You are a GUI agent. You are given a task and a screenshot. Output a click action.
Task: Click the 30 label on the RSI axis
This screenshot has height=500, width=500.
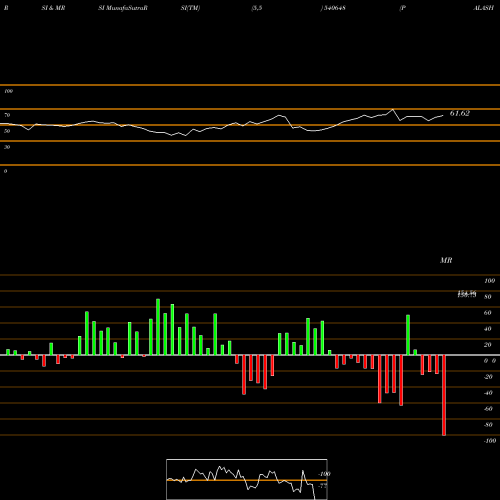[x=7, y=147]
